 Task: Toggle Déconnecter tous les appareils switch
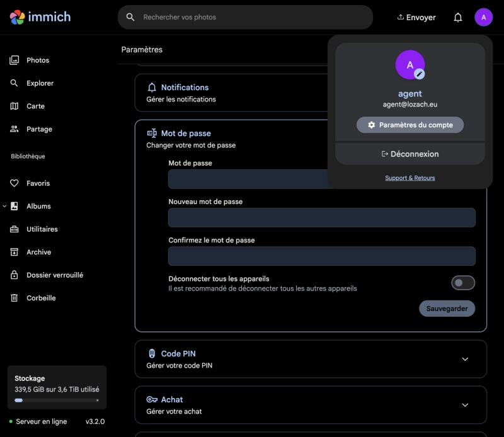click(463, 283)
